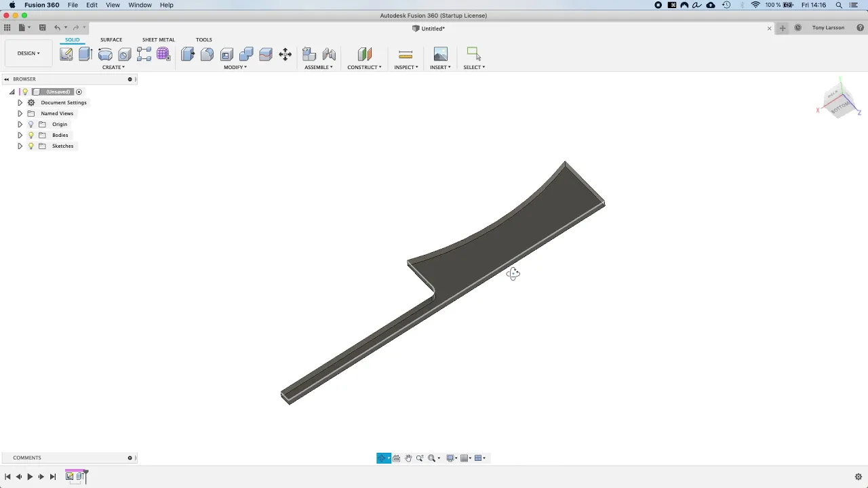868x488 pixels.
Task: Click the ViewCube orientation cube
Action: point(840,102)
